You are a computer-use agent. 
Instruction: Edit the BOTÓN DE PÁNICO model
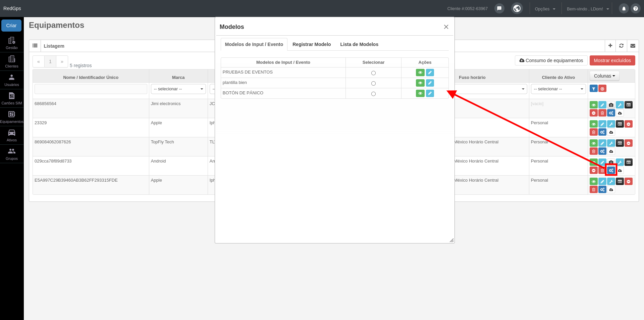coord(430,93)
